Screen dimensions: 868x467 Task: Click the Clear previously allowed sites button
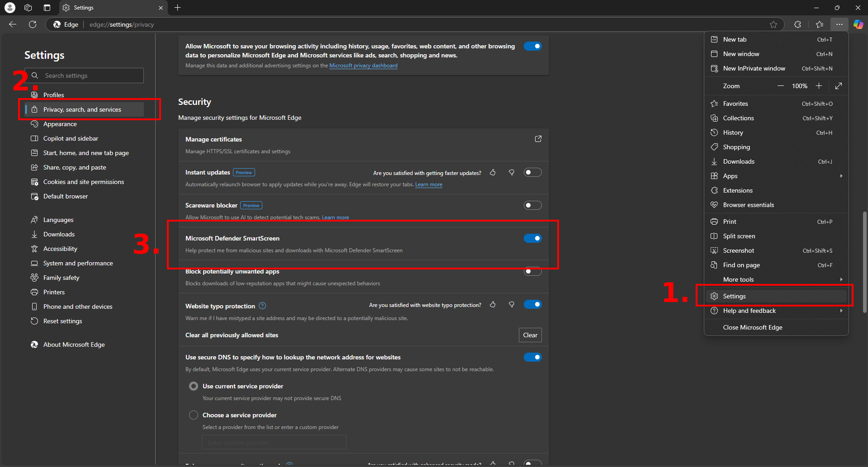pyautogui.click(x=530, y=335)
